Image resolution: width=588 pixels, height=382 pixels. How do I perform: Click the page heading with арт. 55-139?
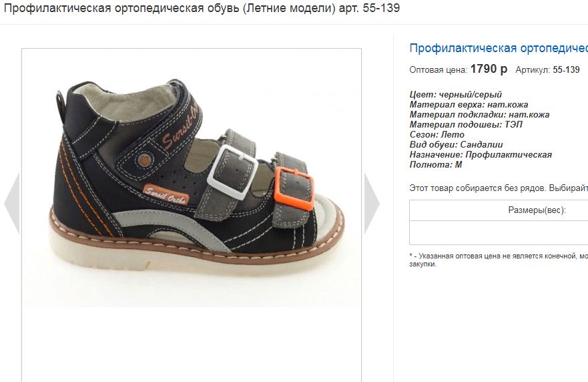point(202,8)
